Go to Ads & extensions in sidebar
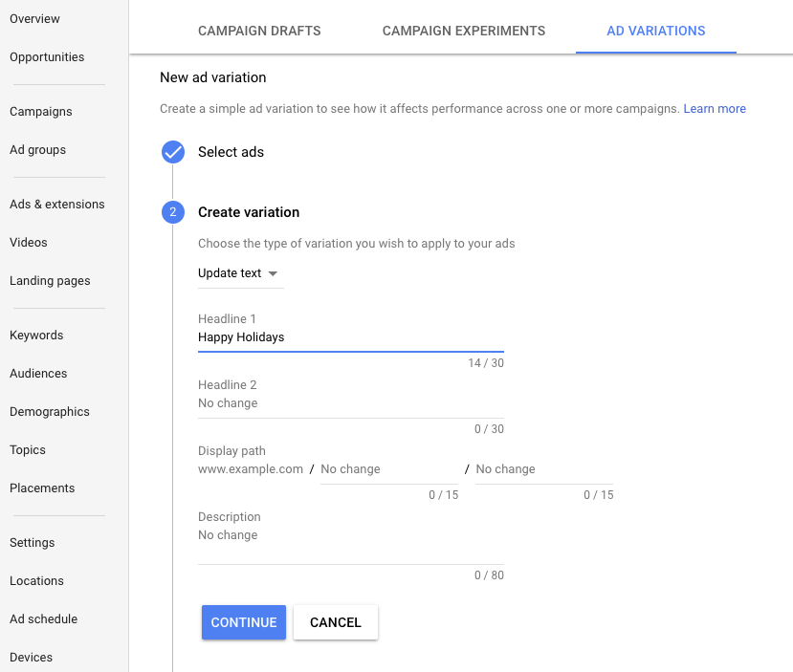 coord(57,205)
